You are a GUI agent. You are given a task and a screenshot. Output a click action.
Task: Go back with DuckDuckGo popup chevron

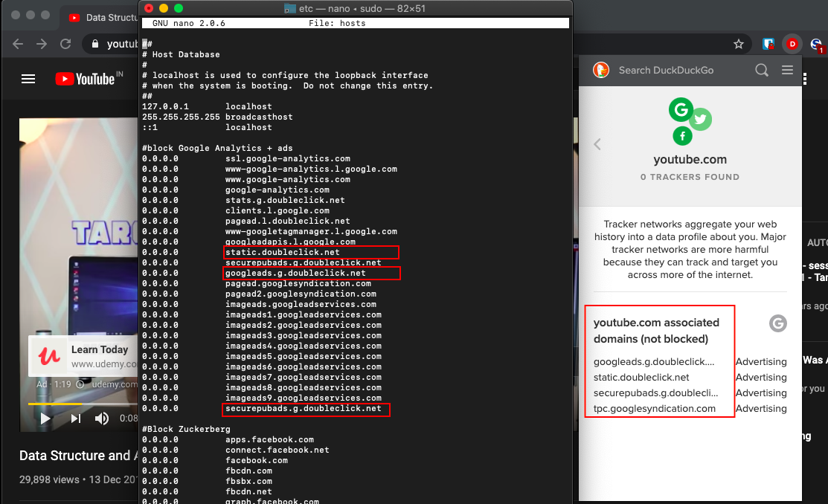tap(597, 145)
